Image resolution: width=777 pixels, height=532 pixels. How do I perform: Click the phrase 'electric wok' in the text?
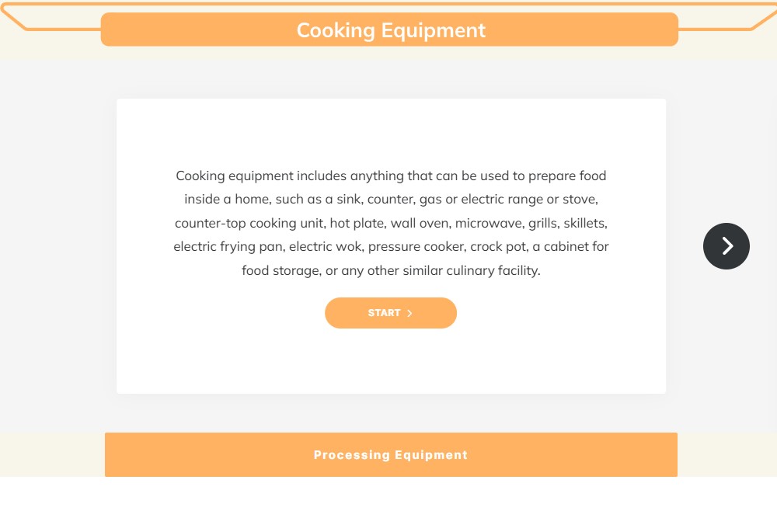point(325,247)
